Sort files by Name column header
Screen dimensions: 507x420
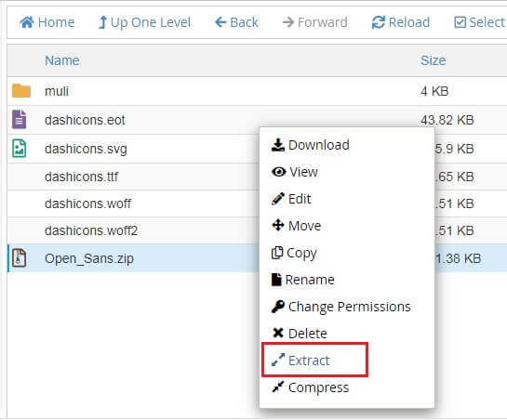tap(62, 60)
